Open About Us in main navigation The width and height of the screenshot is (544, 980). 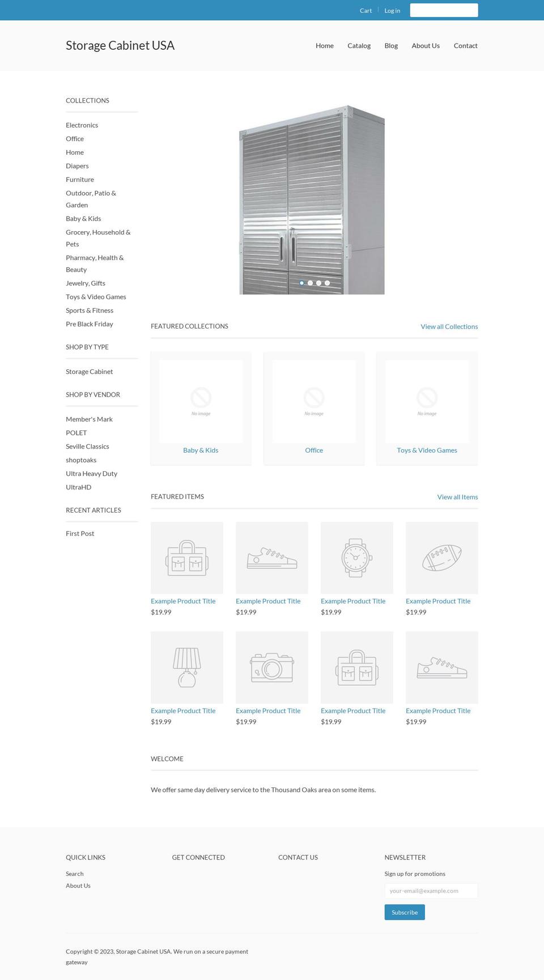426,46
